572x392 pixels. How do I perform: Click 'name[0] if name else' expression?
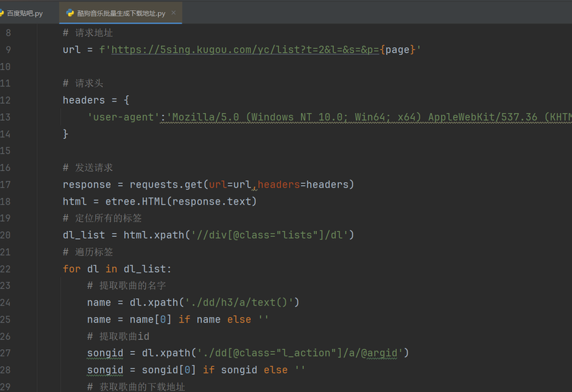(190, 319)
